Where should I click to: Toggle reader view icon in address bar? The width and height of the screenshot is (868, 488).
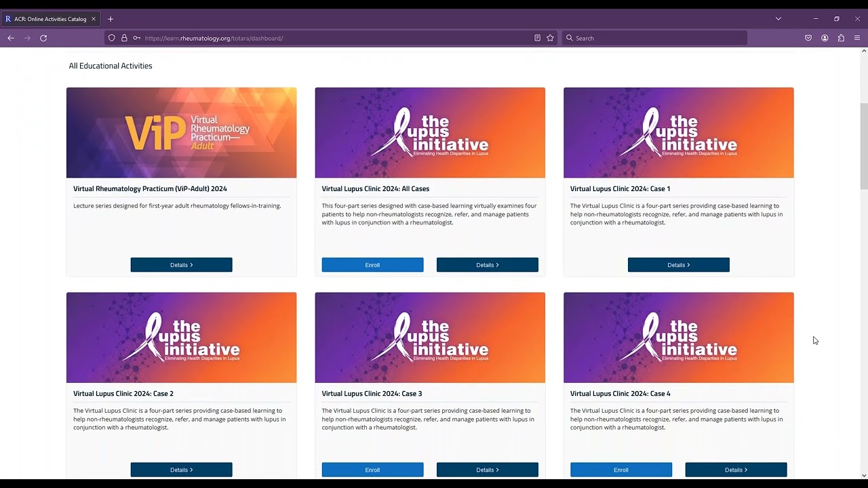coord(537,38)
